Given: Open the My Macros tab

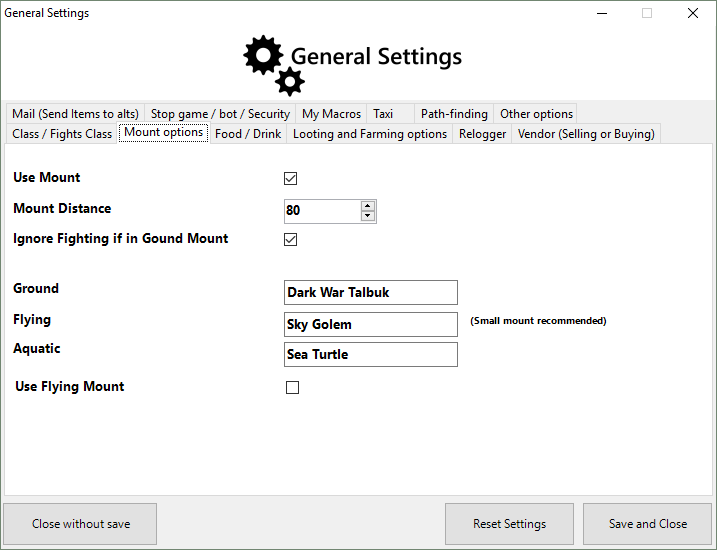Looking at the screenshot, I should (331, 114).
